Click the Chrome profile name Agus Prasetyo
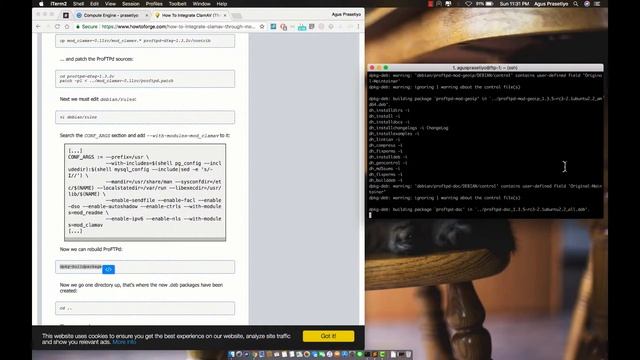 click(x=346, y=14)
